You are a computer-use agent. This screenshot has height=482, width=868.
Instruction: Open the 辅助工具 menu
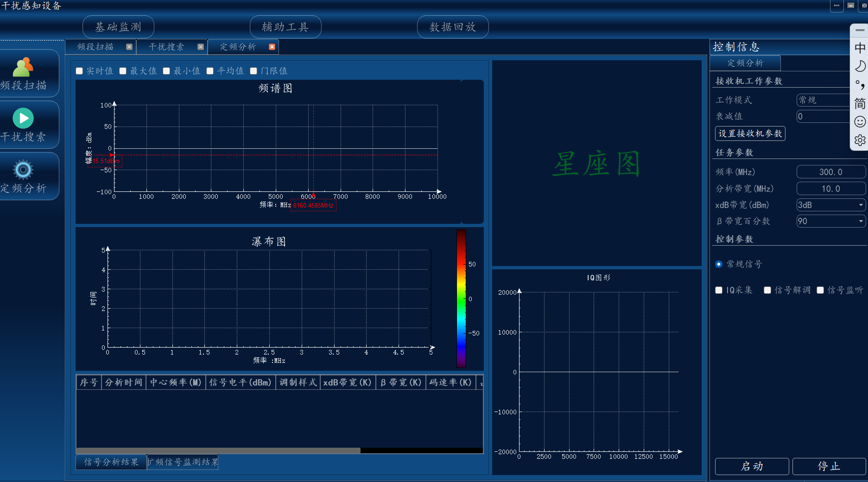285,27
